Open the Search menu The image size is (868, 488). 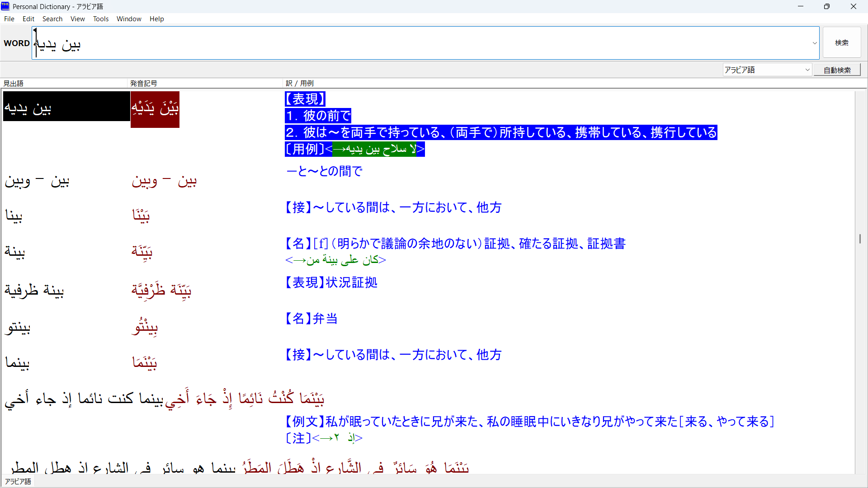(52, 19)
